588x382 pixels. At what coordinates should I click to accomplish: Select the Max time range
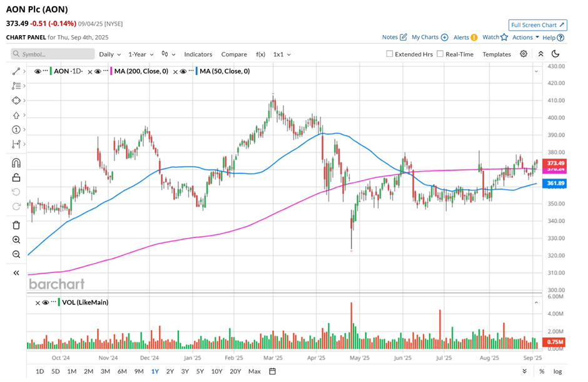tap(254, 371)
